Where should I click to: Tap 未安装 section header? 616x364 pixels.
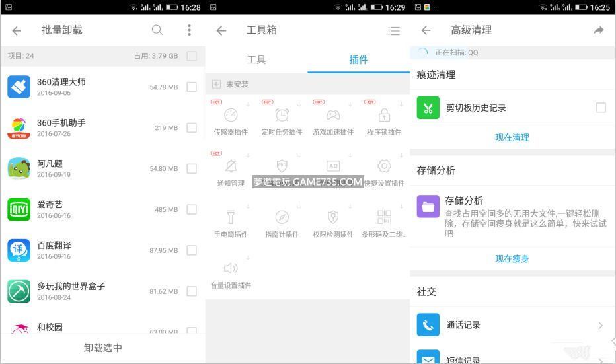[307, 84]
